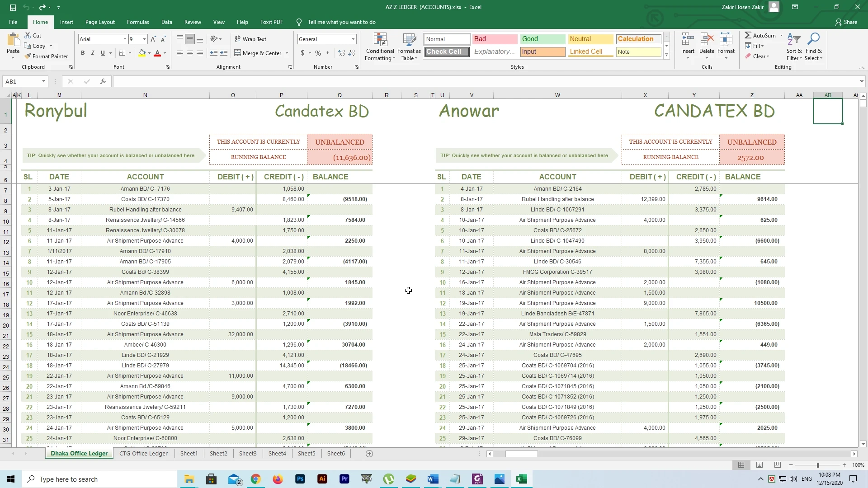Add a new sheet with plus icon

click(x=369, y=454)
